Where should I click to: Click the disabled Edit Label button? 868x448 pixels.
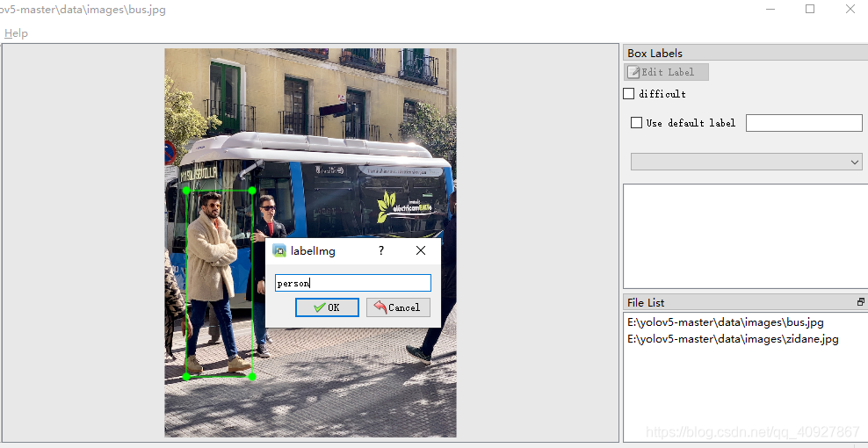667,72
